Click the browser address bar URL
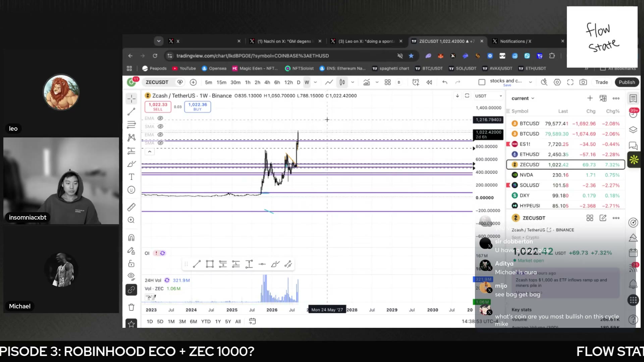Image resolution: width=644 pixels, height=362 pixels. point(253,56)
